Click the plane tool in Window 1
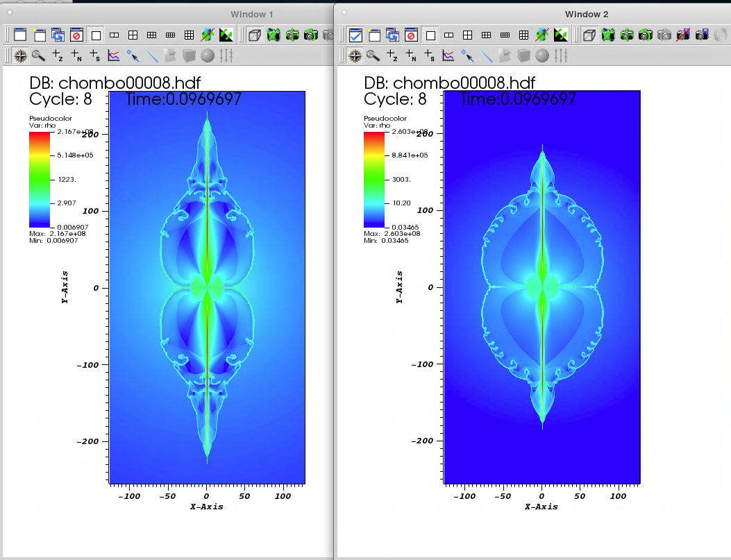The width and height of the screenshot is (731, 560). 170,56
